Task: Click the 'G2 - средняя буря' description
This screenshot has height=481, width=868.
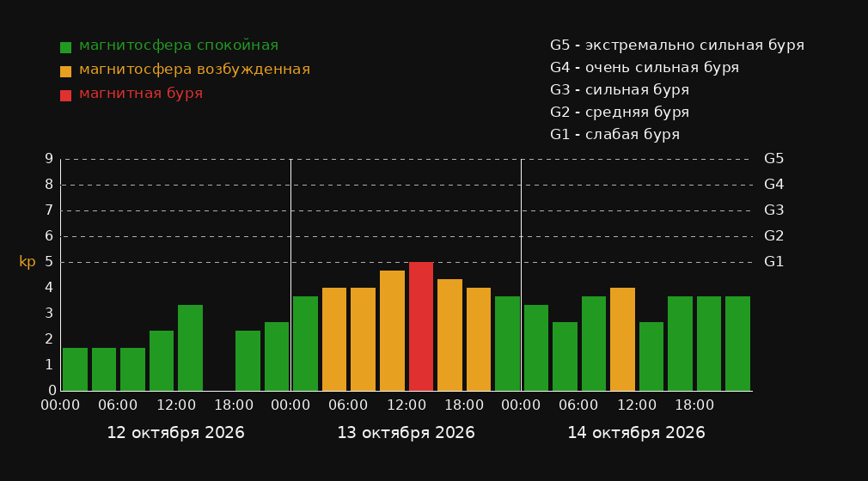Action: (x=620, y=113)
